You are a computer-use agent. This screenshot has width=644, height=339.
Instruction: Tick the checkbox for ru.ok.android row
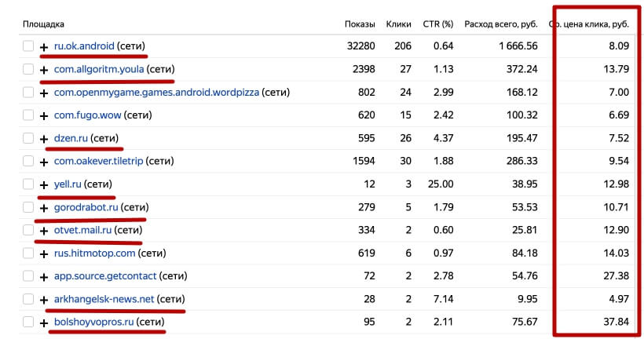click(x=28, y=46)
